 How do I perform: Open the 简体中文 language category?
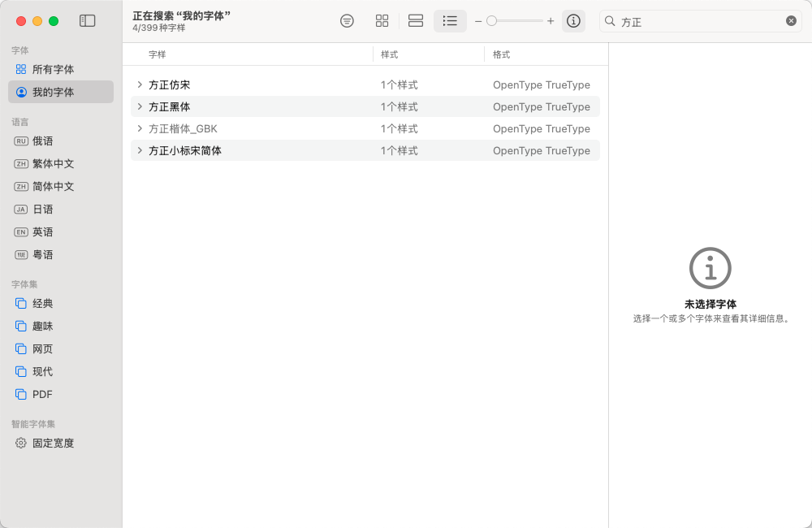click(x=53, y=186)
